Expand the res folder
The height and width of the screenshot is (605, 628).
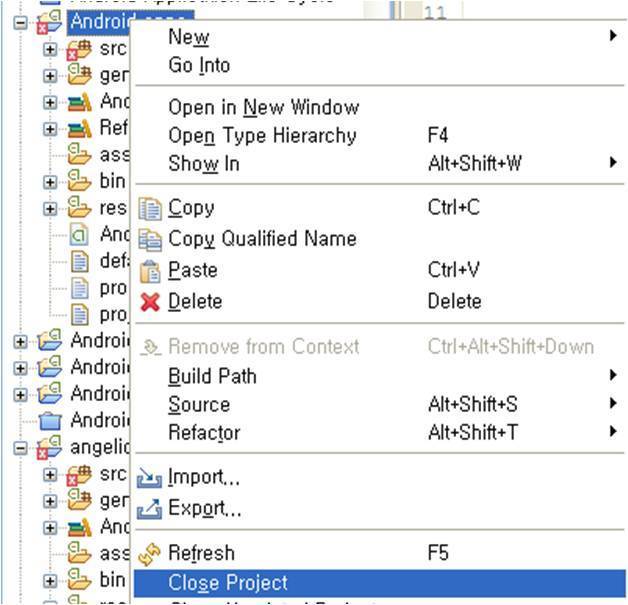(x=50, y=209)
